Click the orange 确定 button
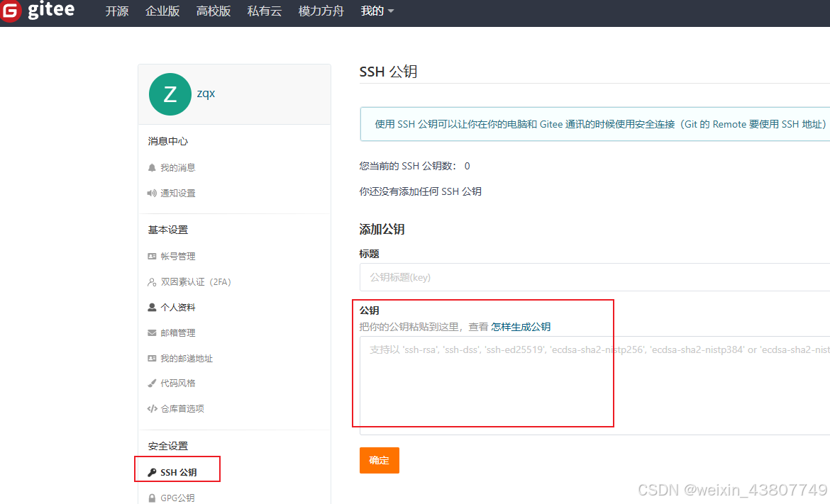The image size is (830, 504). pyautogui.click(x=379, y=460)
